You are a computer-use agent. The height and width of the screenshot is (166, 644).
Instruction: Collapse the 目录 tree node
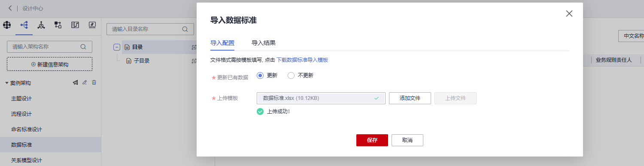point(117,47)
